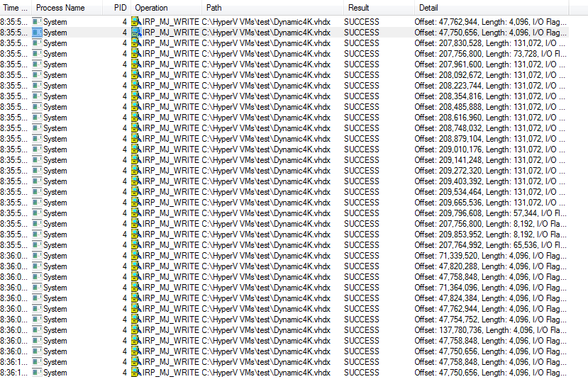The width and height of the screenshot is (588, 384).
Task: Click write operation icon in offset 47,820,288 row
Action: coord(135,266)
